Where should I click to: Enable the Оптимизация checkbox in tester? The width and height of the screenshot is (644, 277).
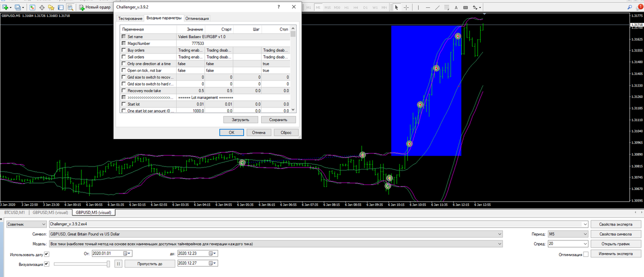(586, 254)
